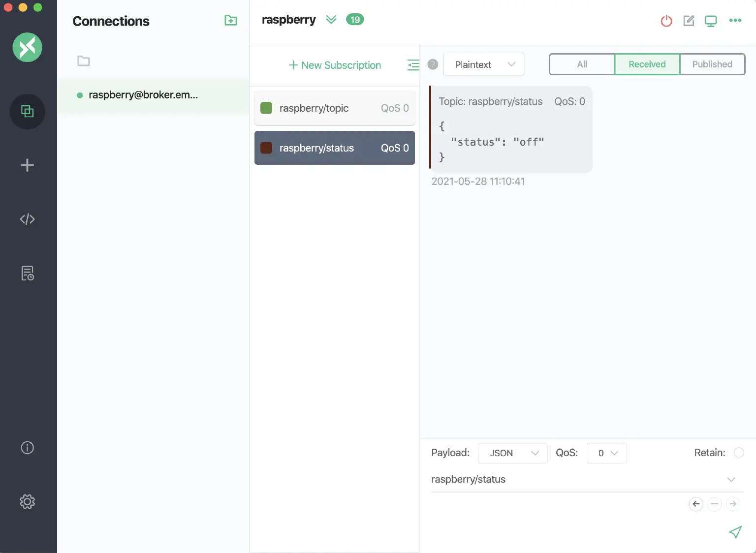Click the raspberry/status topic input field
The height and width of the screenshot is (553, 756).
pyautogui.click(x=566, y=479)
